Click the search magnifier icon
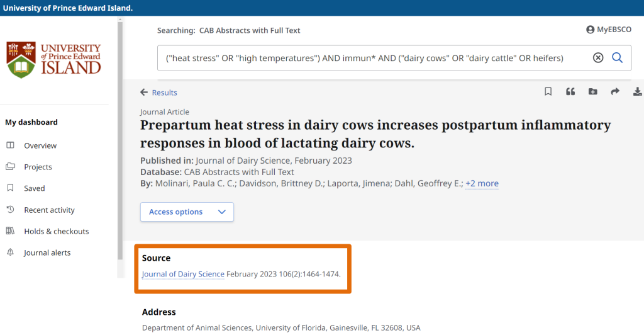 coord(617,58)
